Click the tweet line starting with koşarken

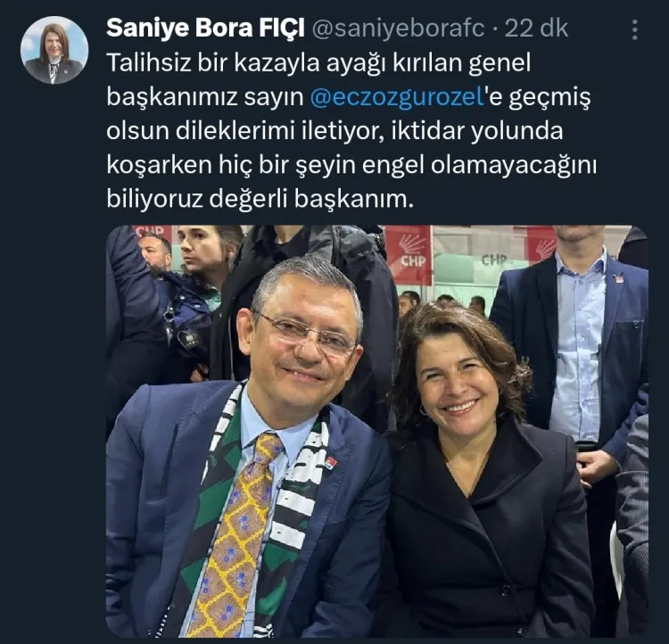point(351,165)
